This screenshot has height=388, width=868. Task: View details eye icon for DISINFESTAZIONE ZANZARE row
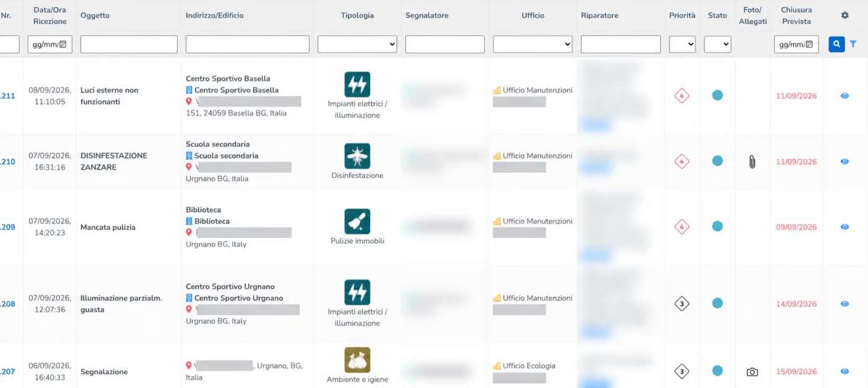pyautogui.click(x=844, y=162)
